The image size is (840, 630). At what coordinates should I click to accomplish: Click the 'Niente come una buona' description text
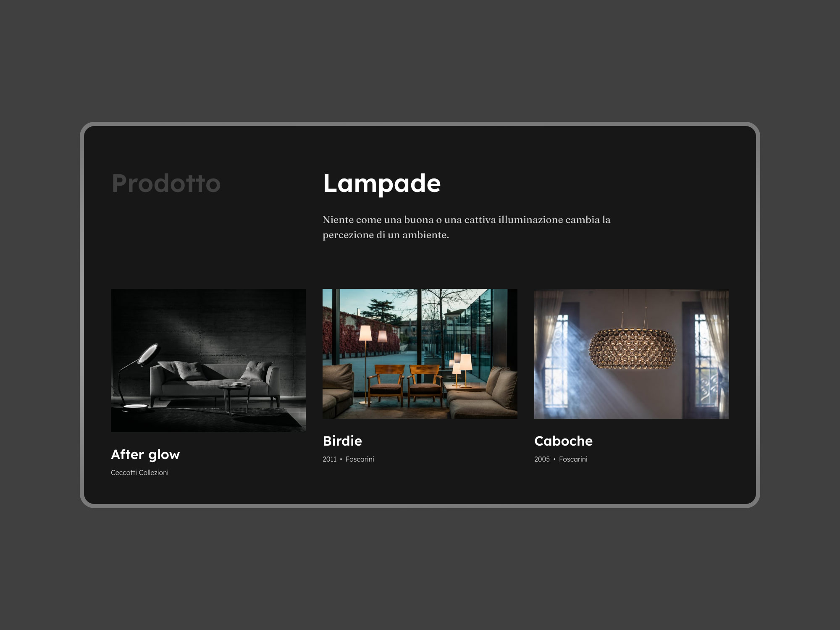(x=466, y=227)
